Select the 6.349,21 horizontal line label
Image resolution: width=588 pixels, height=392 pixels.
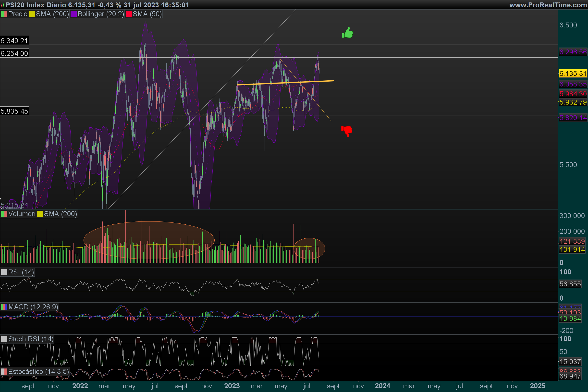tap(14, 41)
